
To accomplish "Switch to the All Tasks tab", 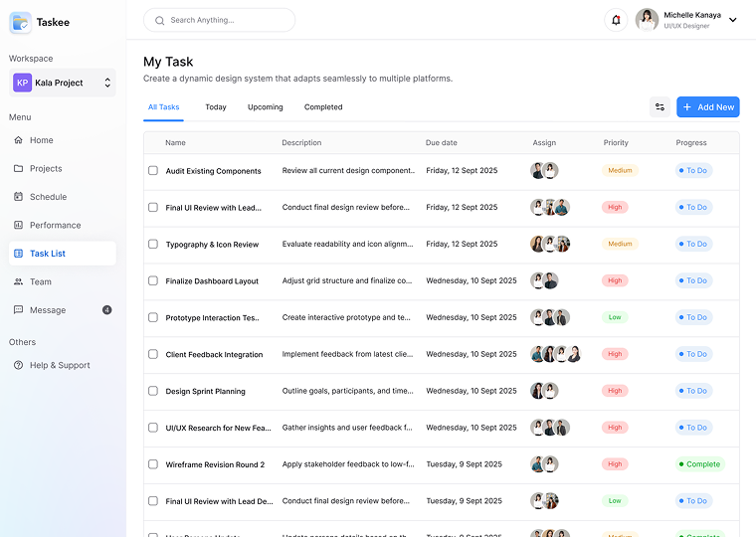I will tap(163, 107).
